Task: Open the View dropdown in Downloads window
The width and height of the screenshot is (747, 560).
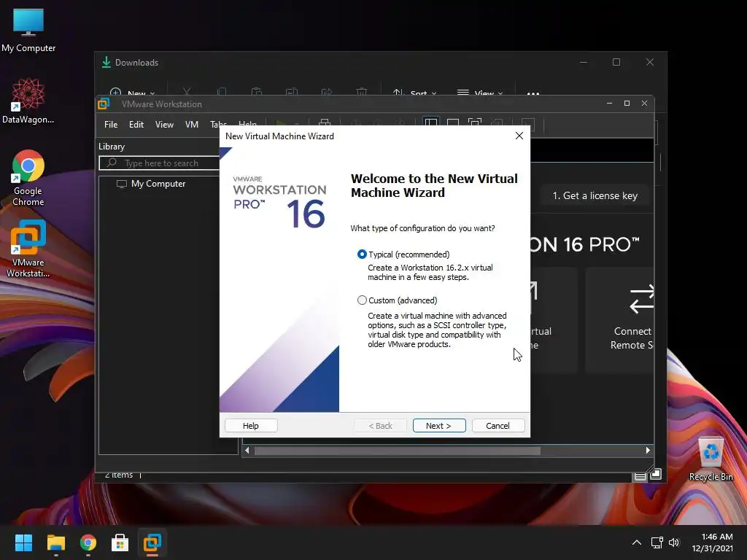Action: click(x=480, y=93)
